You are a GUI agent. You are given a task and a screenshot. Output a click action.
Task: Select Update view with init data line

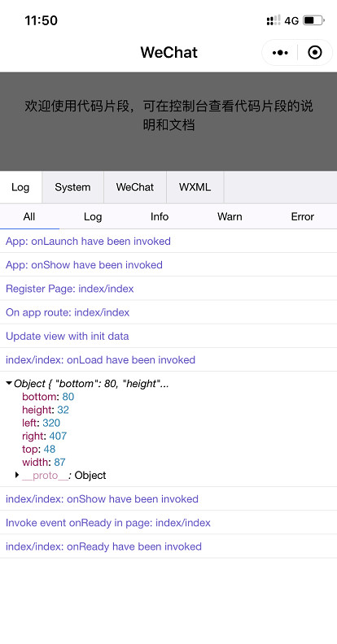pyautogui.click(x=168, y=337)
